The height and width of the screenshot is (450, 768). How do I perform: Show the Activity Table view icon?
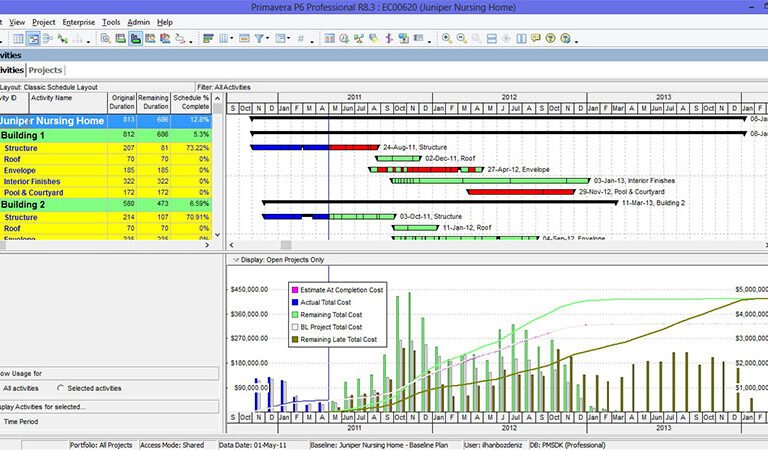coord(18,38)
